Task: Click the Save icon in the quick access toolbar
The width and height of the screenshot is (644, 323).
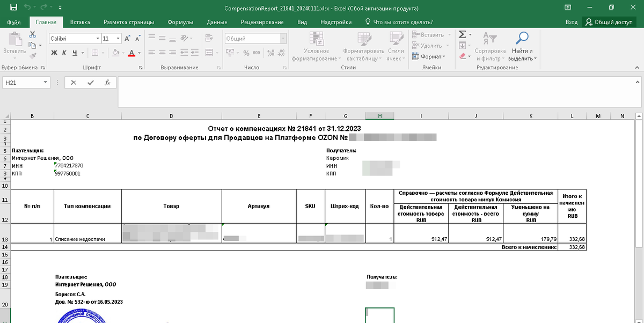Action: [13, 8]
